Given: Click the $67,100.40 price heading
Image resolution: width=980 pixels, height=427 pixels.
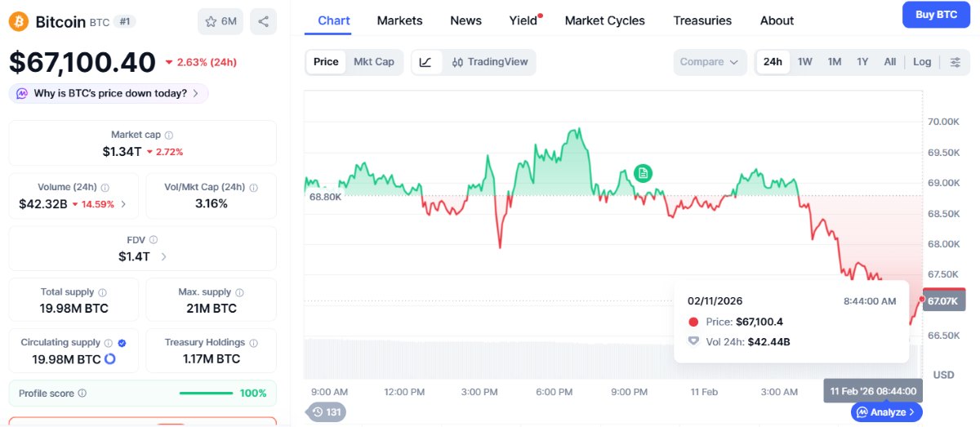Looking at the screenshot, I should pyautogui.click(x=82, y=62).
